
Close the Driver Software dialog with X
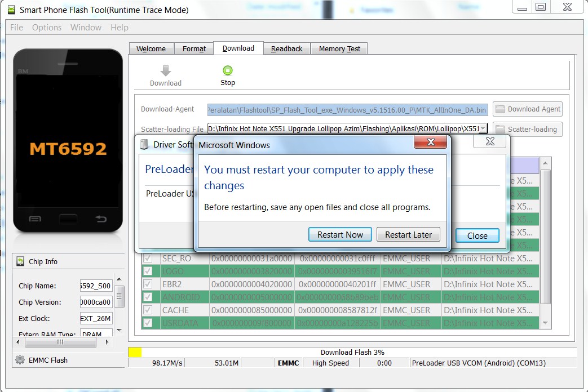click(490, 142)
